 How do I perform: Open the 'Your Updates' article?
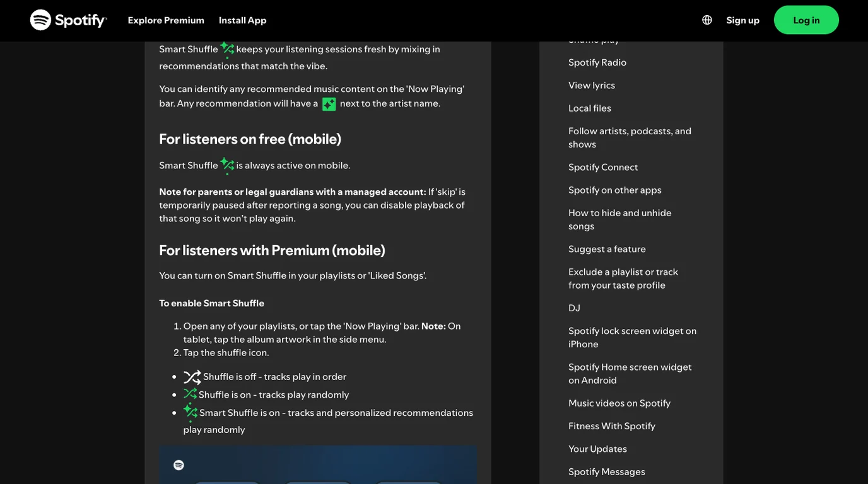click(x=597, y=449)
